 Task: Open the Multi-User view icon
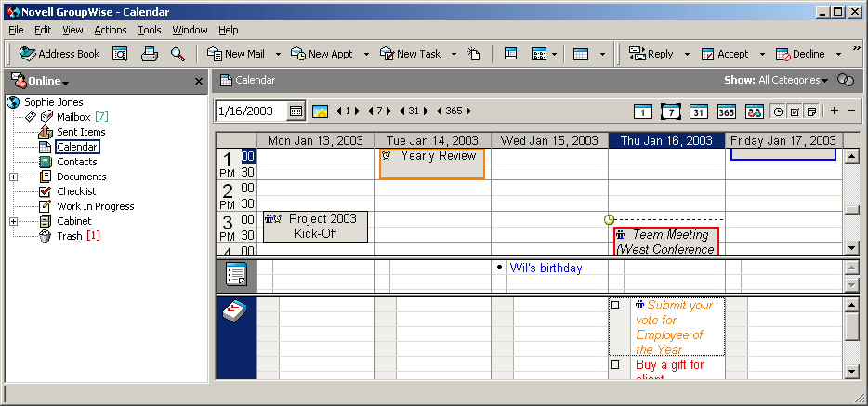tap(755, 111)
